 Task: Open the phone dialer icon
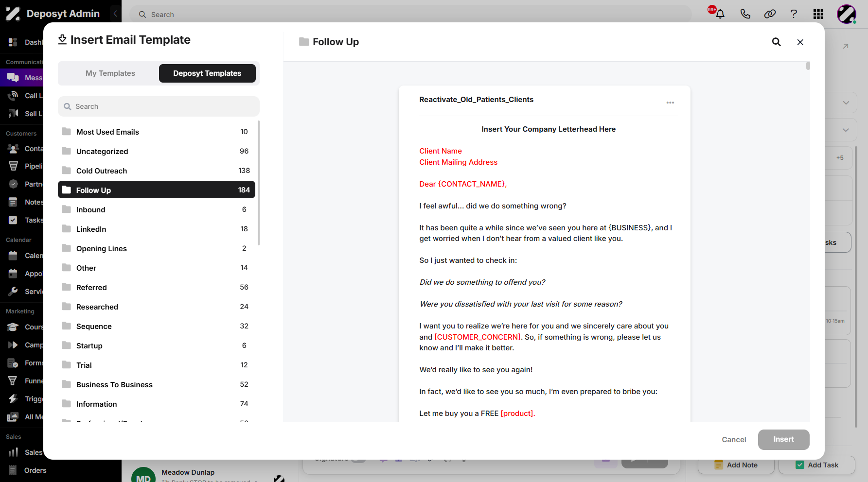click(x=745, y=14)
